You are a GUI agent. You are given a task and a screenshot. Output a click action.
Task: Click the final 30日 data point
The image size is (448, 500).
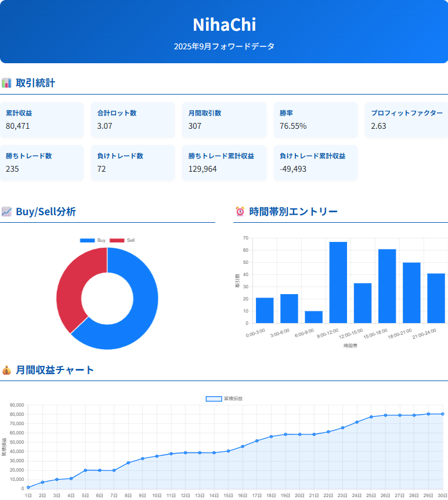click(442, 414)
